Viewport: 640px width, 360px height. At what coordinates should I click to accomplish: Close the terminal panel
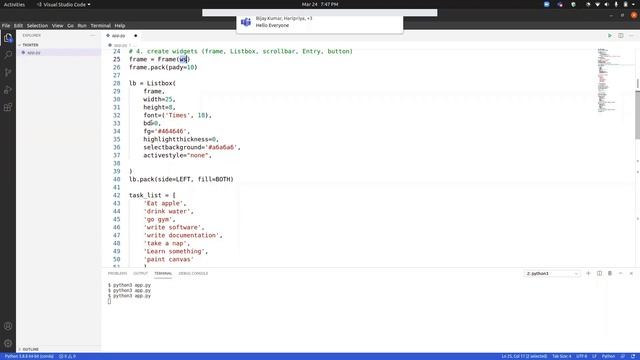[631, 273]
